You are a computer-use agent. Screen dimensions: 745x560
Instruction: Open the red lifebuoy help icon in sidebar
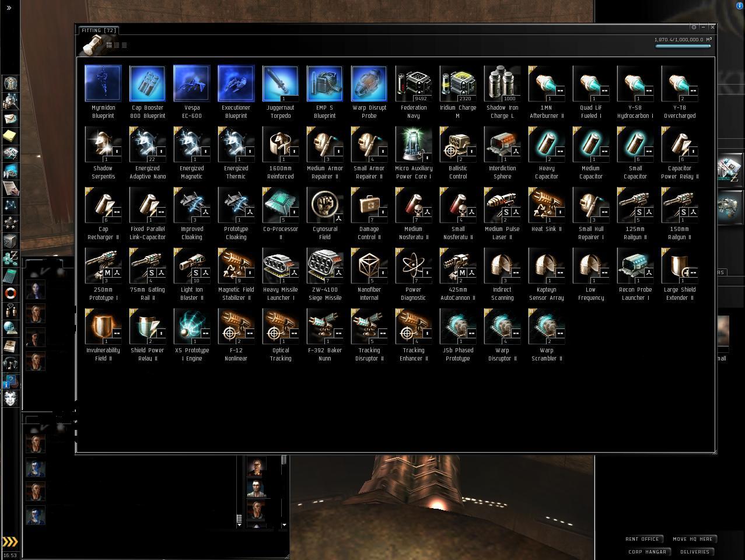click(11, 293)
